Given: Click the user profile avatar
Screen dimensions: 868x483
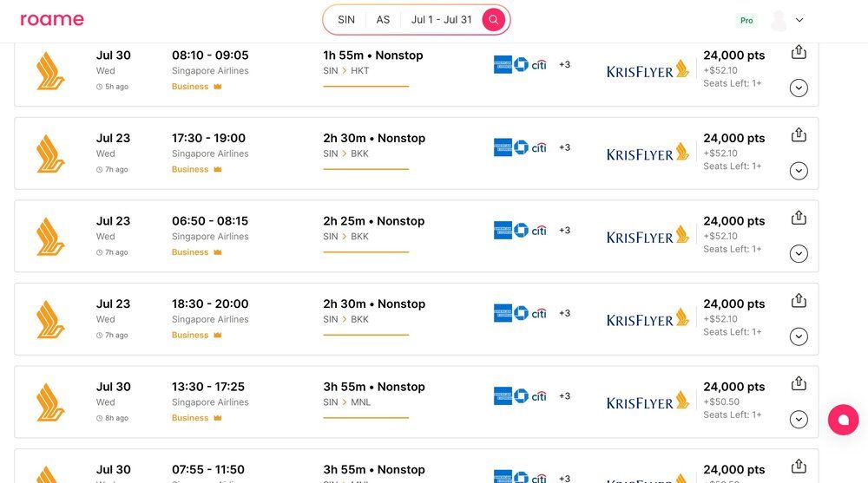Looking at the screenshot, I should tap(779, 20).
